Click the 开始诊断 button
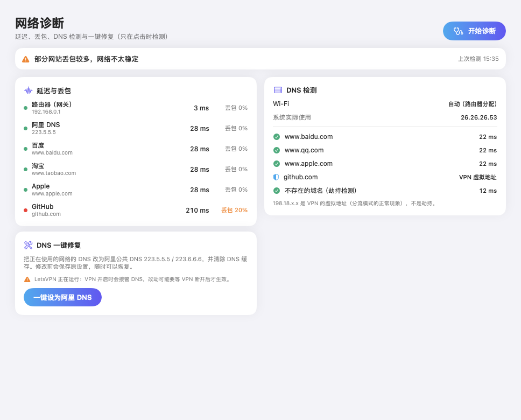This screenshot has height=420, width=521. (474, 31)
